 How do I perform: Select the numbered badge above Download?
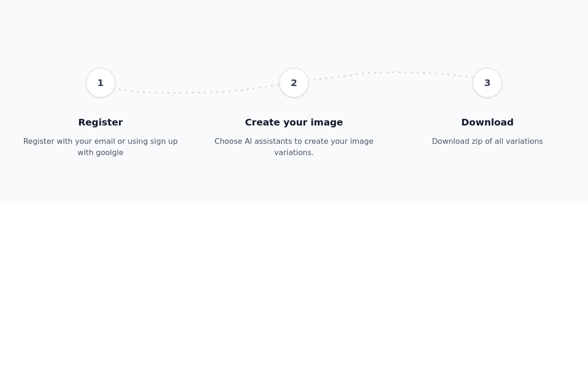(487, 83)
